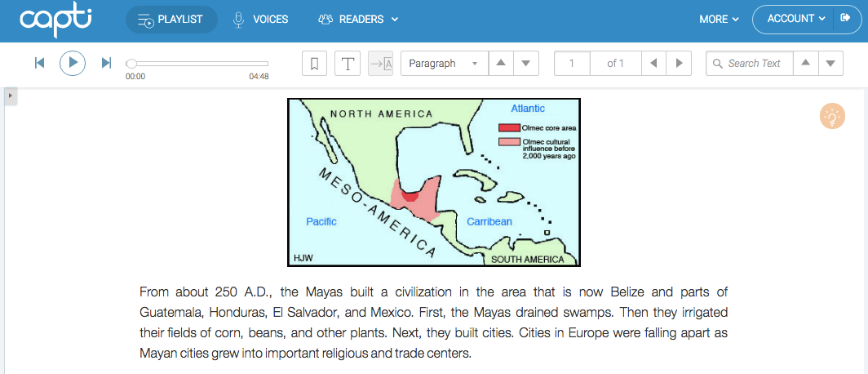
Task: Skip to previous track
Action: tap(39, 63)
